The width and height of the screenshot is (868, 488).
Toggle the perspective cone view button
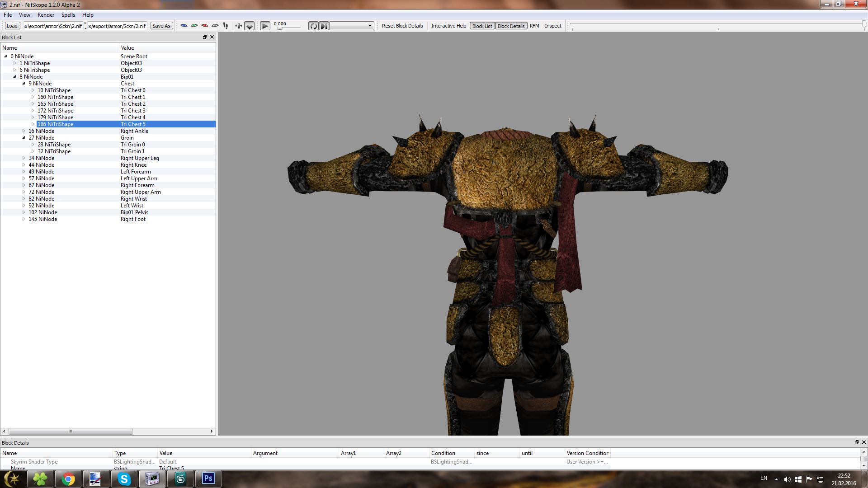[x=250, y=26]
